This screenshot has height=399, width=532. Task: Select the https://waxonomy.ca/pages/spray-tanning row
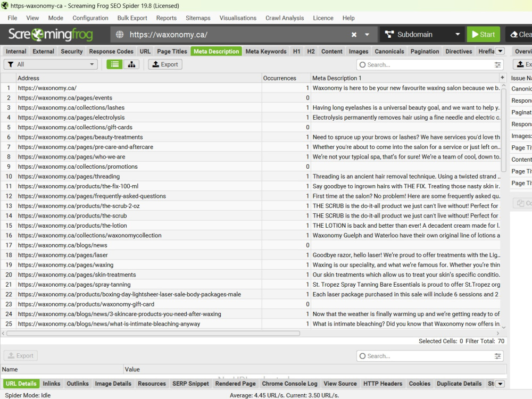coord(251,284)
